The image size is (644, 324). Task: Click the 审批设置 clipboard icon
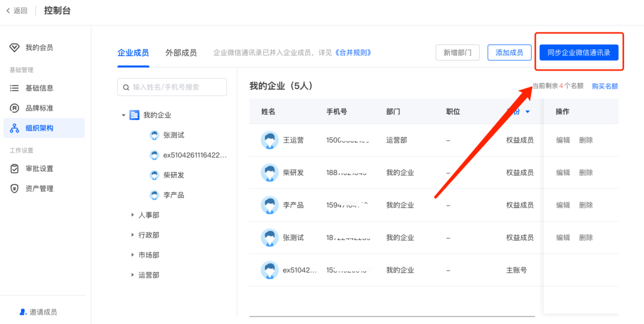point(14,169)
